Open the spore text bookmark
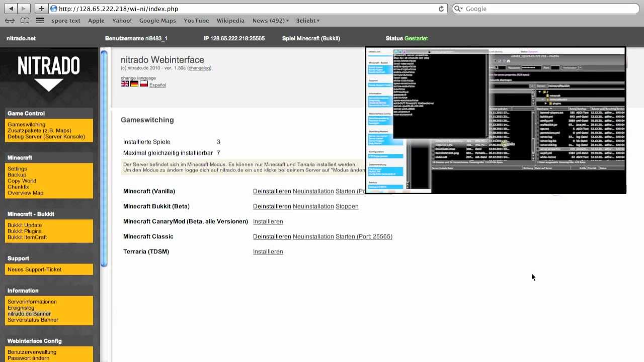Viewport: 644px width, 362px height. pos(66,21)
